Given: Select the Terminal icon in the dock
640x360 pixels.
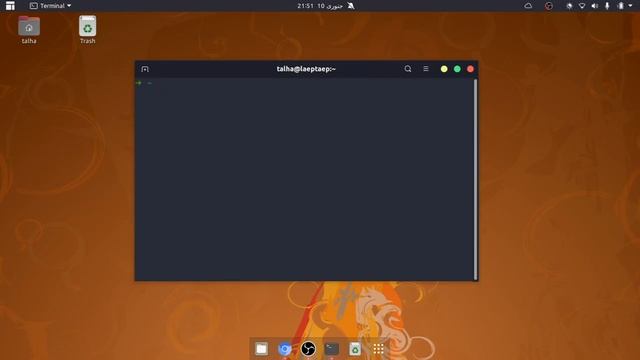Looking at the screenshot, I should pos(331,349).
